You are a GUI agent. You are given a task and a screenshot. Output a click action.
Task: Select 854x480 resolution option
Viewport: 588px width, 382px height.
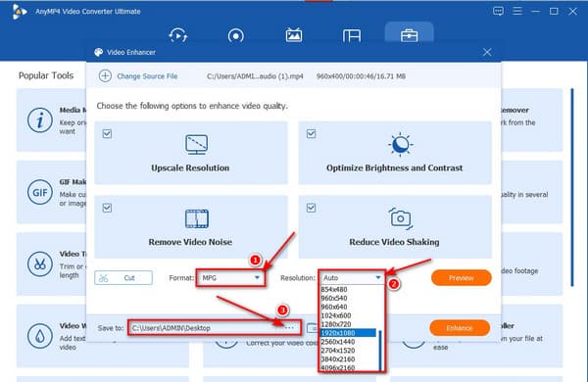tap(334, 289)
